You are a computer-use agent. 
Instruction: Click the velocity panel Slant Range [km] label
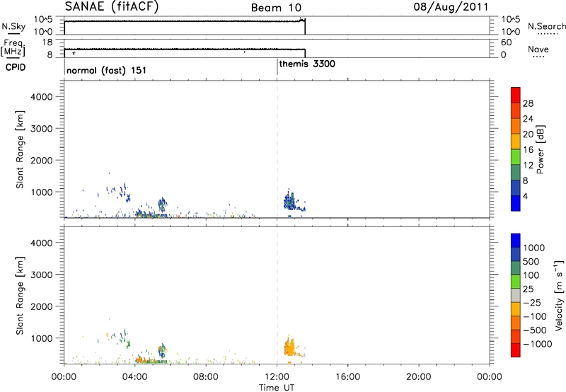click(20, 295)
